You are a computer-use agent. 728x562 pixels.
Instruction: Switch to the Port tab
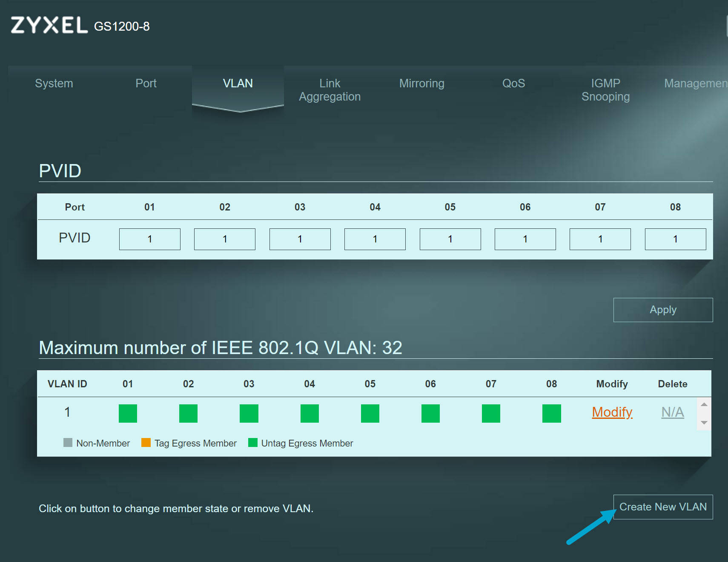(x=146, y=84)
